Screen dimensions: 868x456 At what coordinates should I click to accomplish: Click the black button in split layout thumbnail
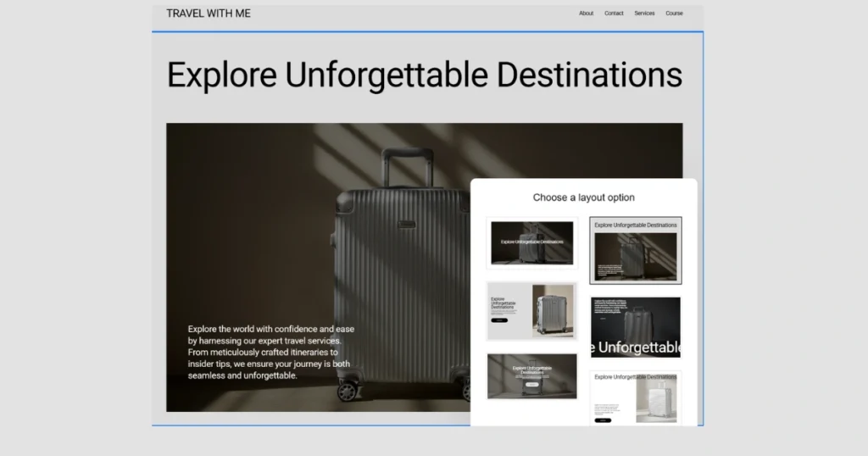499,320
